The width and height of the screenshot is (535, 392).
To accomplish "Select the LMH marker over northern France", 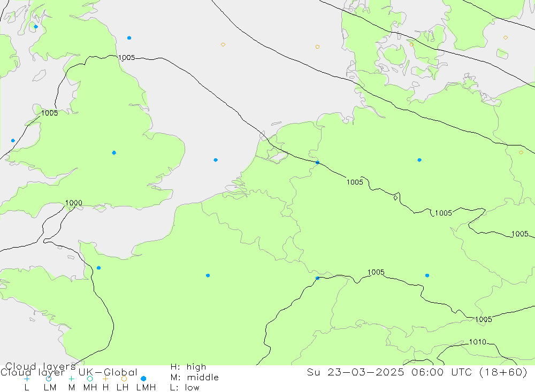I will [208, 275].
